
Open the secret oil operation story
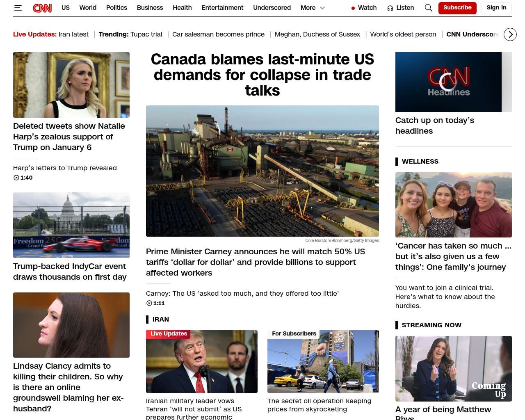point(319,405)
